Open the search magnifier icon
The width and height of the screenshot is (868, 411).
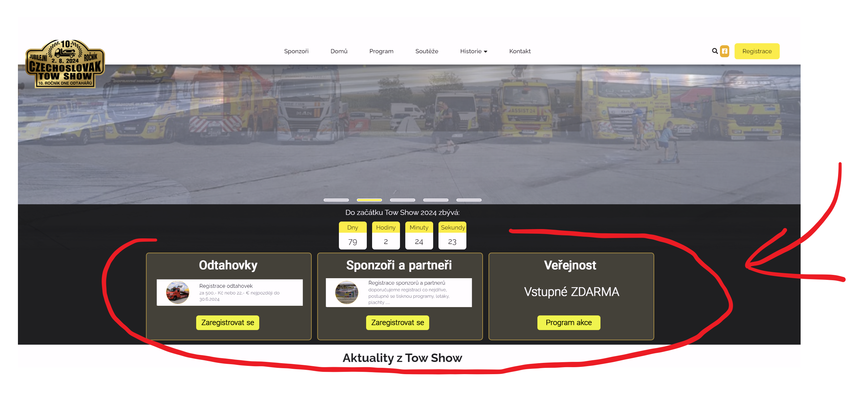point(715,51)
